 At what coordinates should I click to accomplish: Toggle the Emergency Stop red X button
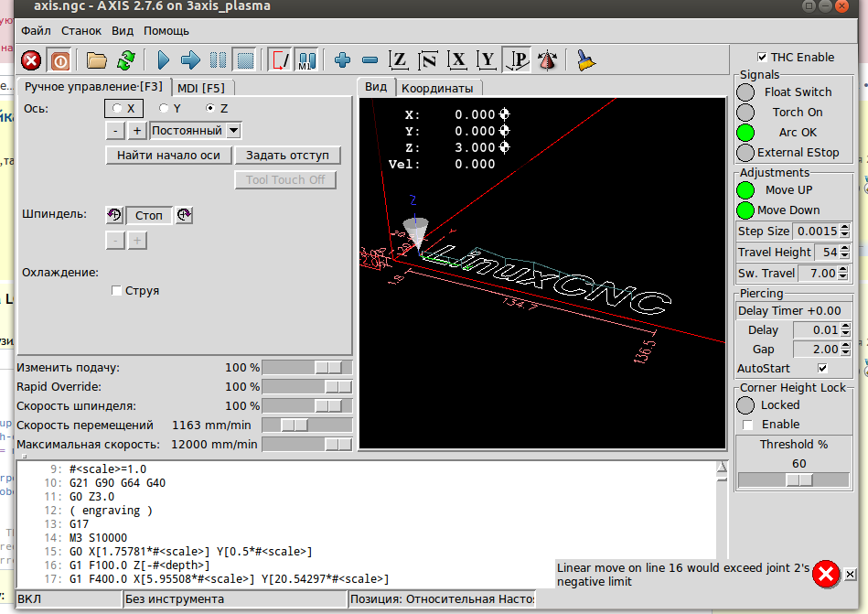[31, 60]
